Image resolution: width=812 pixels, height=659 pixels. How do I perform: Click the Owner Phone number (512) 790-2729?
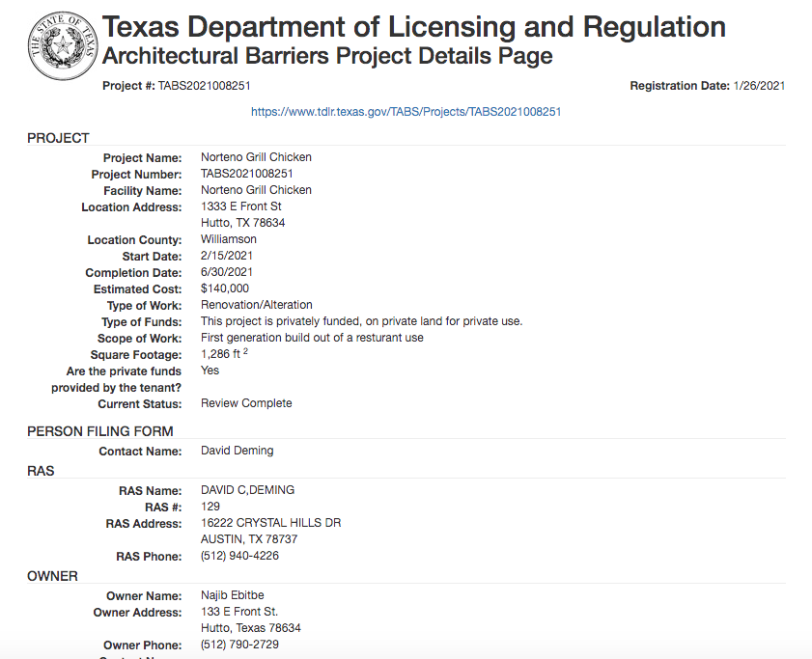tap(239, 644)
